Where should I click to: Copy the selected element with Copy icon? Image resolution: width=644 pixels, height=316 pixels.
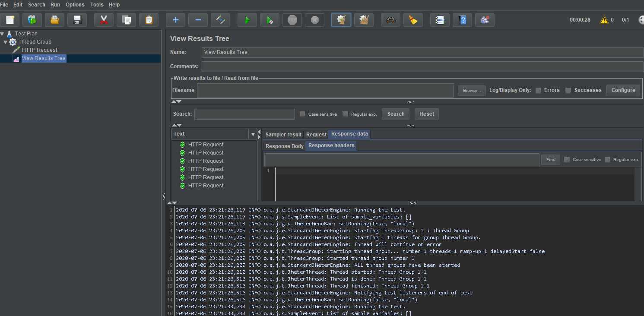pos(127,20)
